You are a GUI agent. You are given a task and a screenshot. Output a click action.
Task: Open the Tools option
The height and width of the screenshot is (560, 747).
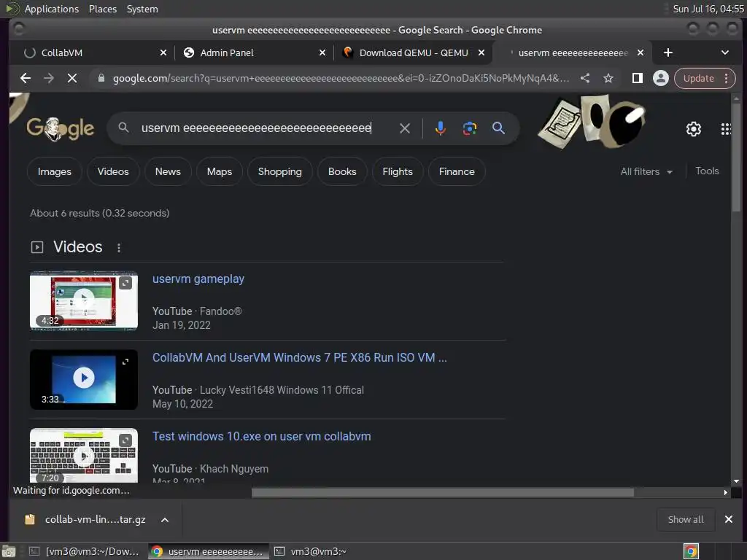[706, 171]
